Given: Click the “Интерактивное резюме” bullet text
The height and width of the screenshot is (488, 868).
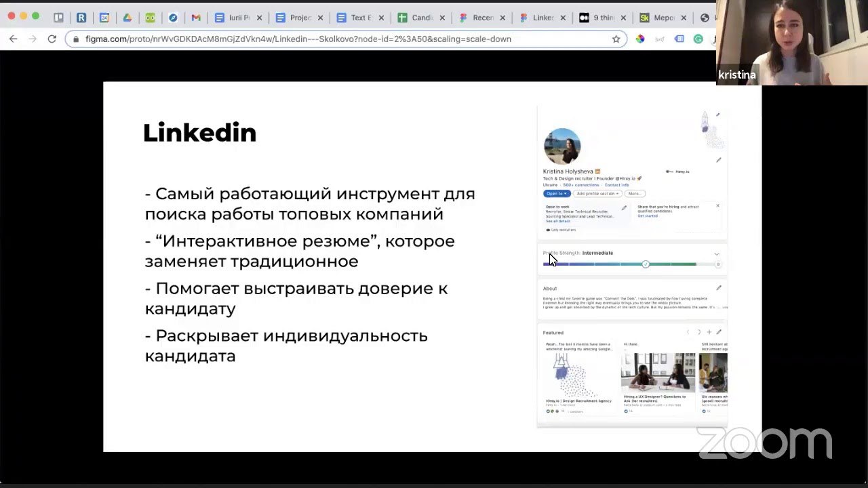Looking at the screenshot, I should click(x=300, y=251).
